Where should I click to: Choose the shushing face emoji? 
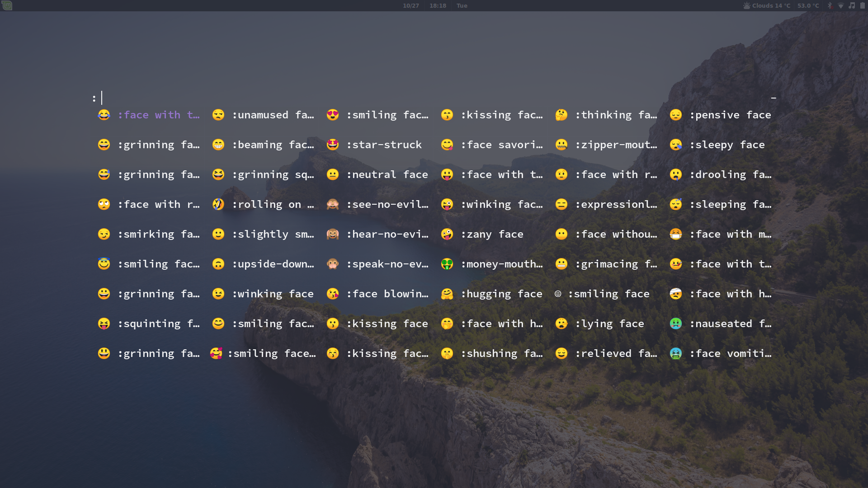coord(501,353)
